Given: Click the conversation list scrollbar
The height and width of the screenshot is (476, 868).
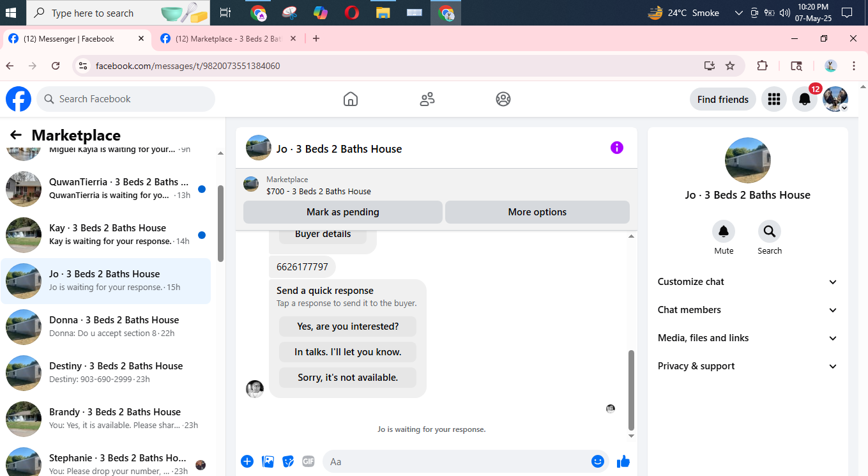Looking at the screenshot, I should tap(220, 224).
